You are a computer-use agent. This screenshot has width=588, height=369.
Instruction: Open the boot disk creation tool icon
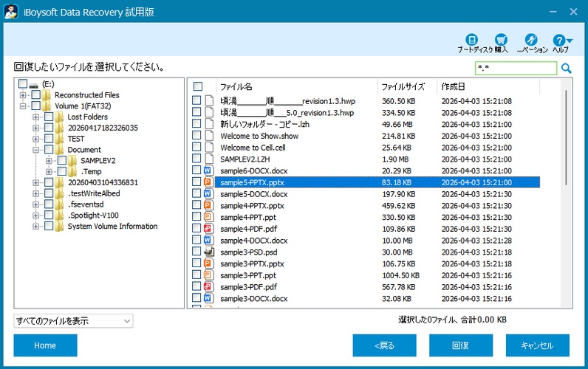coord(471,39)
